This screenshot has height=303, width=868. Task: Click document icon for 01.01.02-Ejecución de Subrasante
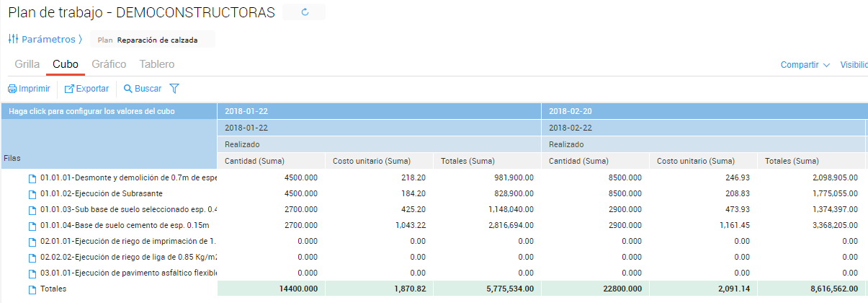[32, 194]
